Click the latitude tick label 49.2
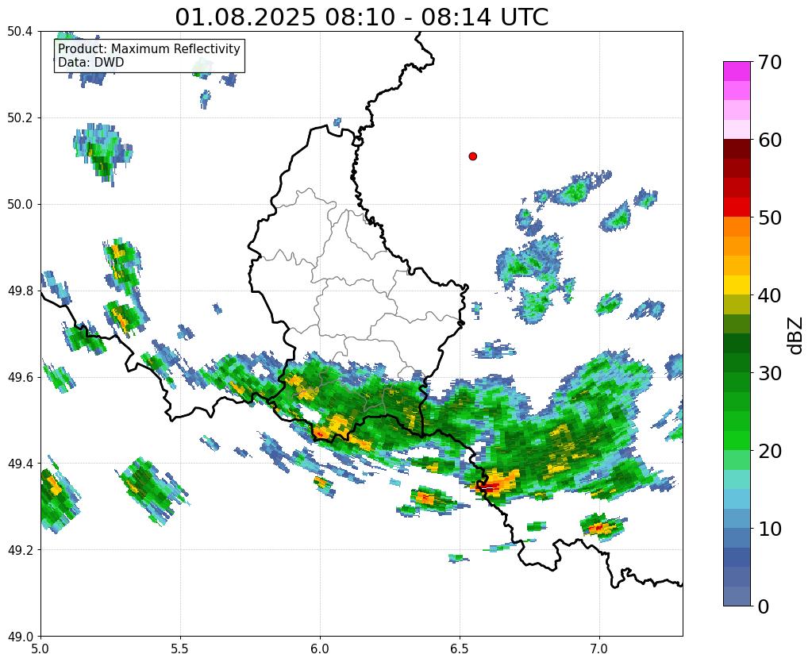The image size is (812, 662). point(20,550)
